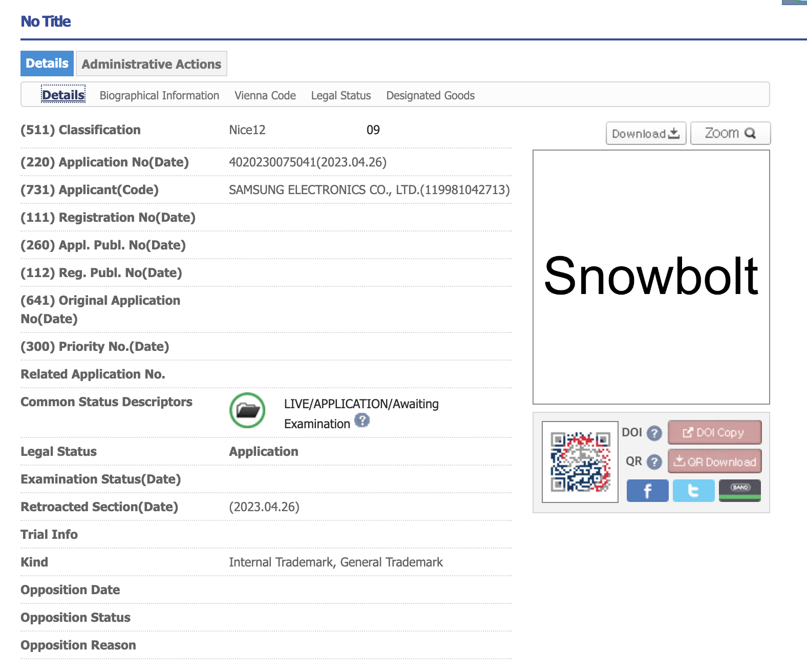Jump to Biographical Information section
807x672 pixels.
pyautogui.click(x=159, y=96)
